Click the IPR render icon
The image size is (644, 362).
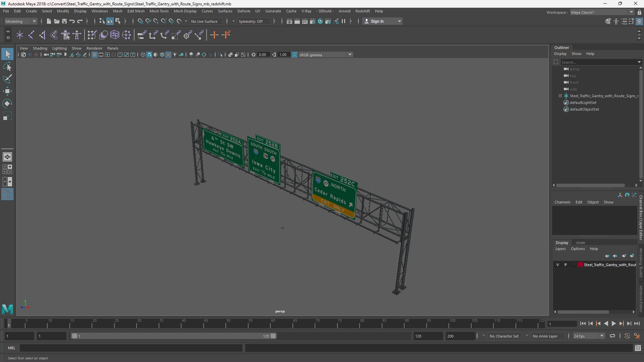click(305, 21)
